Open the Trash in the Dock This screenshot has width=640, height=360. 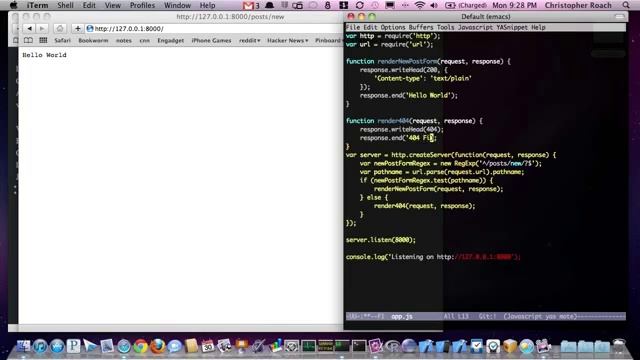(x=619, y=346)
